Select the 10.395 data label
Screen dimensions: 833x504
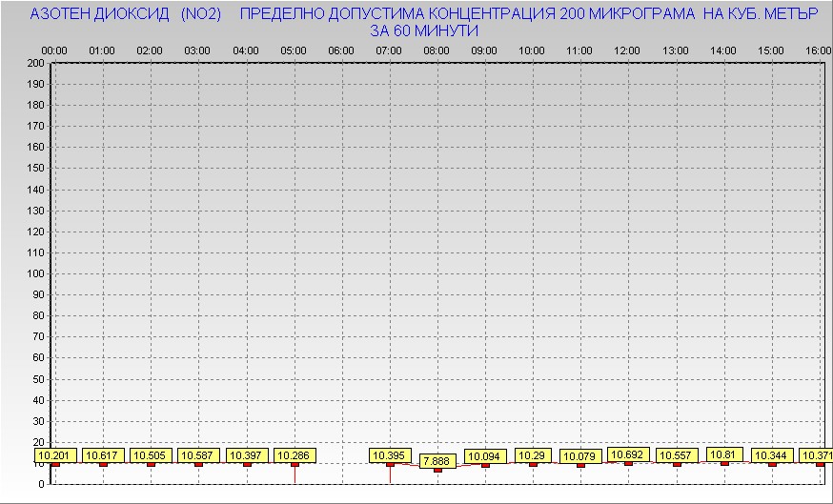pyautogui.click(x=390, y=455)
